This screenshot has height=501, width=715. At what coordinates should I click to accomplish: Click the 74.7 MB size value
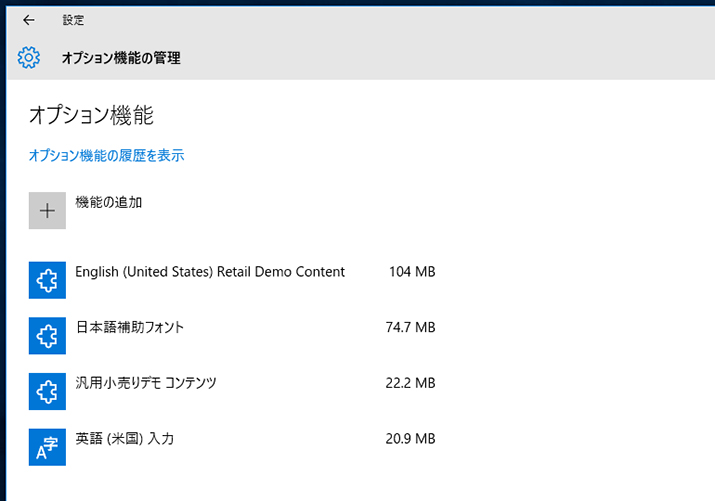point(410,327)
